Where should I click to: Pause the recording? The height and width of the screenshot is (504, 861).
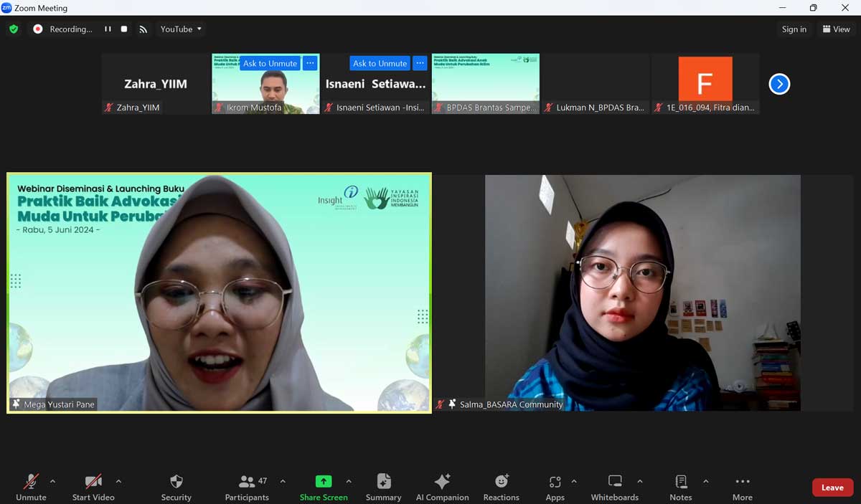click(x=108, y=29)
